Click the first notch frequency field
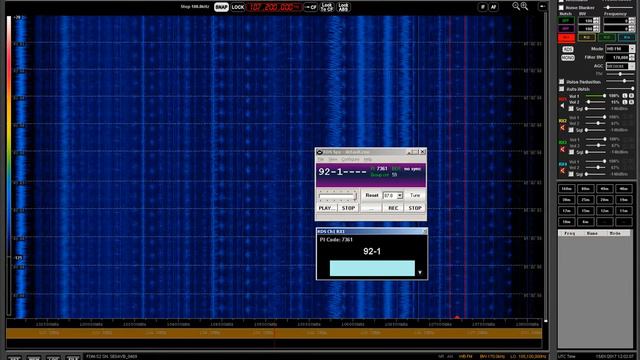640x360 pixels. (x=616, y=20)
